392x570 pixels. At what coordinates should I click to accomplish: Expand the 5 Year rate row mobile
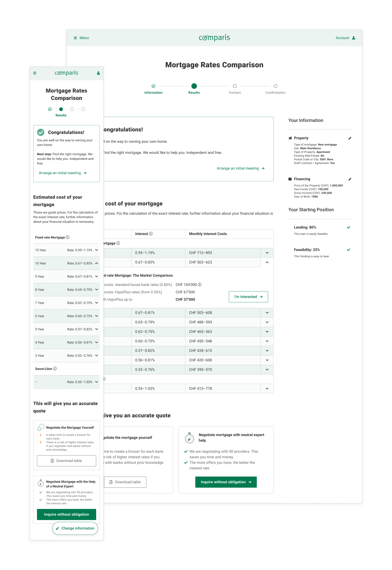[x=67, y=329]
